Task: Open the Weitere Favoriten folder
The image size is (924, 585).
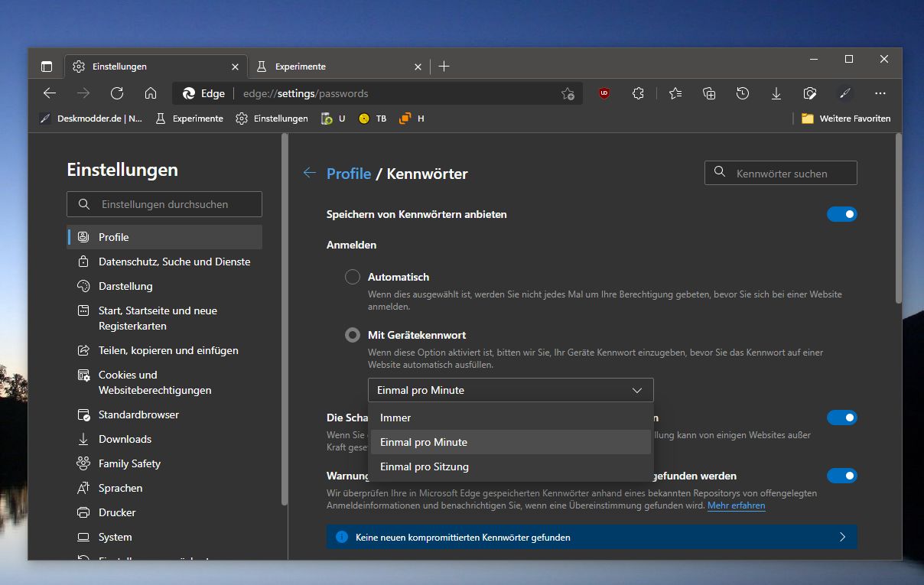Action: (846, 119)
